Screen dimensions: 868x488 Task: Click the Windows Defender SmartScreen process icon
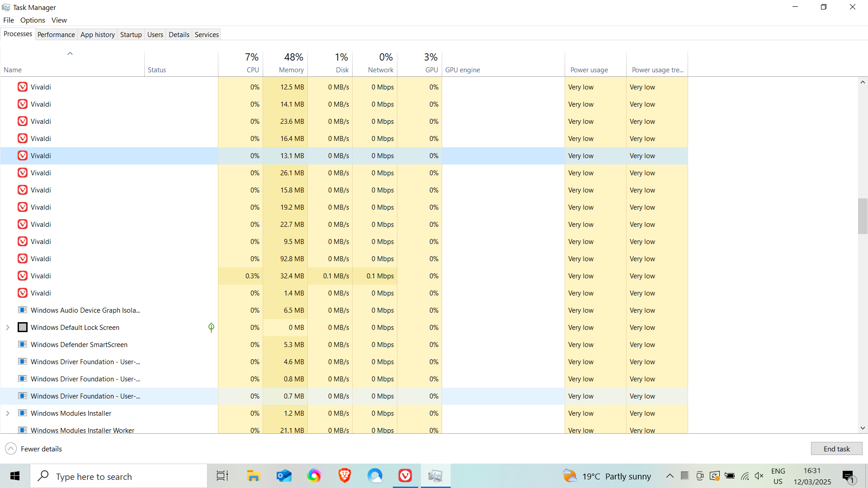tap(23, 344)
